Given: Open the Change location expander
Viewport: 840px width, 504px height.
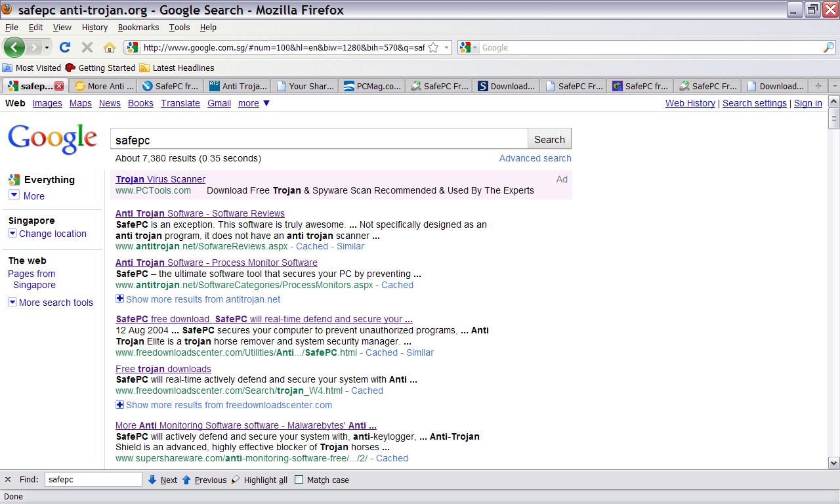Looking at the screenshot, I should pos(47,234).
